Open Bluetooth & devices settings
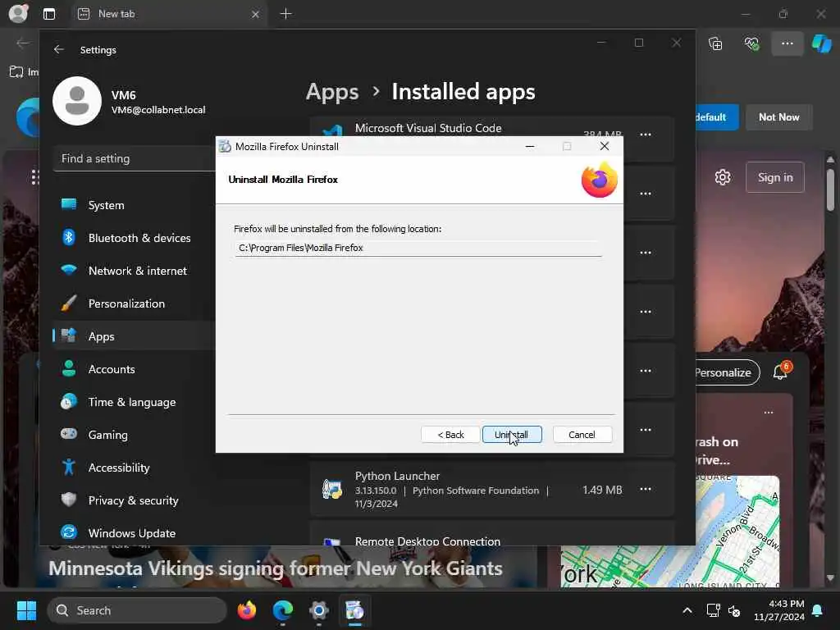 pyautogui.click(x=134, y=238)
